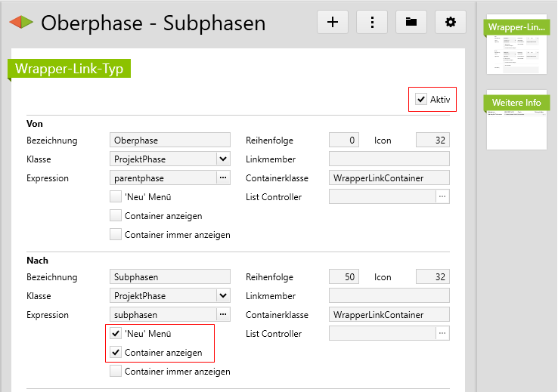The image size is (558, 392).
Task: Uncheck Container anzeigen in Nach section
Action: 116,353
